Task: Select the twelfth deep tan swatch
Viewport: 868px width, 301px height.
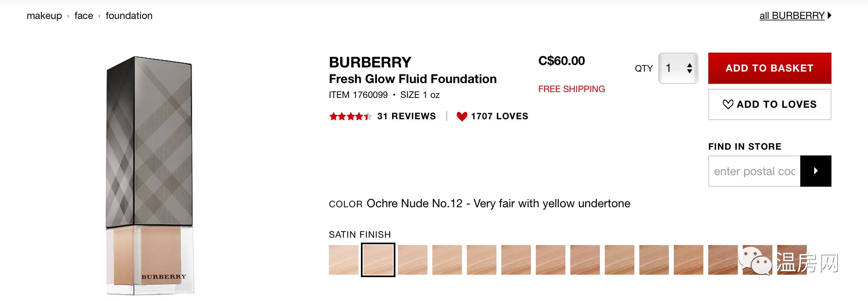Action: 723,260
